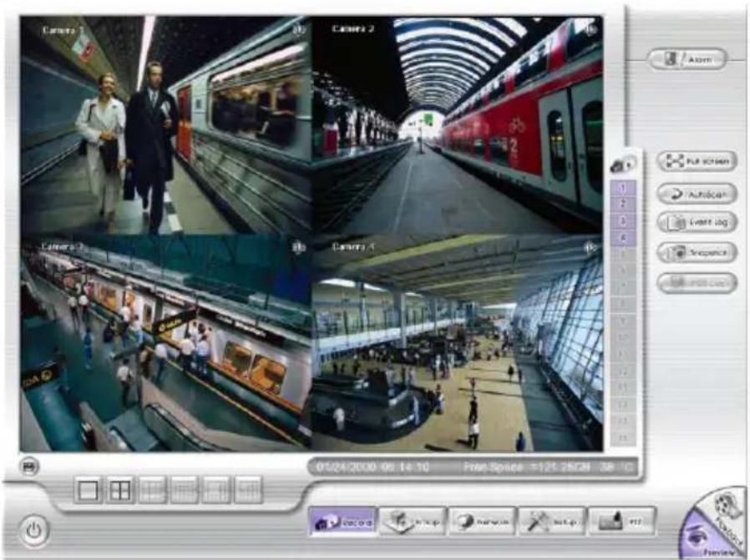The image size is (750, 560).
Task: Select the Camera 2 video feed
Action: point(458,125)
